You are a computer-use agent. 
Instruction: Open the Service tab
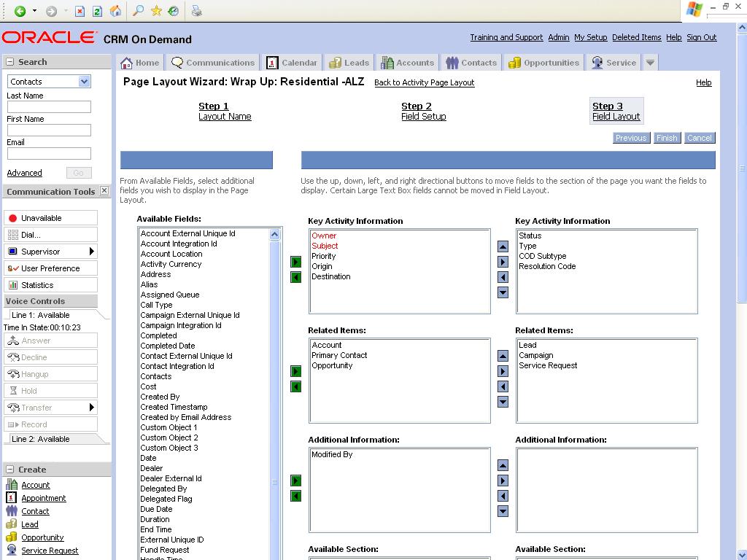(614, 63)
